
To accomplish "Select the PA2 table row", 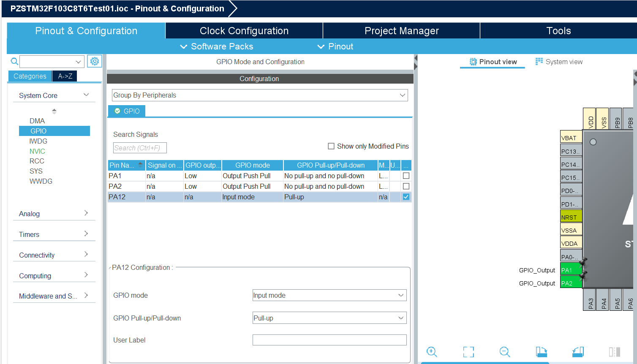I will 259,186.
